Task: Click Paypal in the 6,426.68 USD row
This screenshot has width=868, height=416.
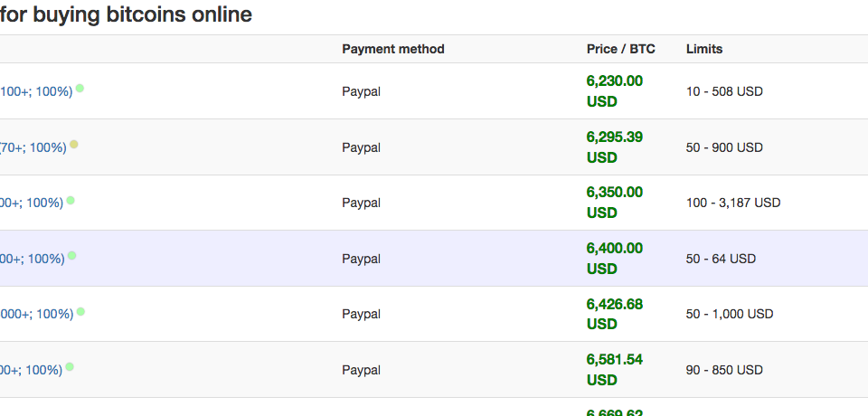Action: coord(361,315)
